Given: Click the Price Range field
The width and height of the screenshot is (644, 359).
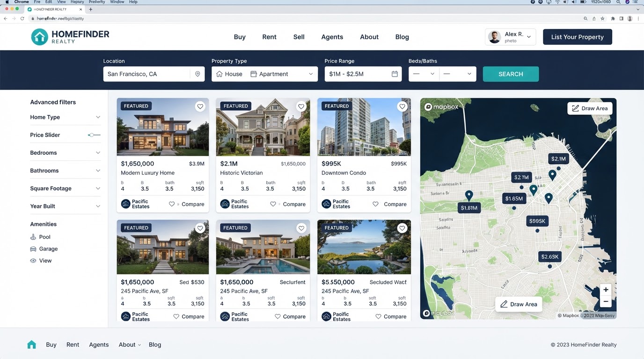Looking at the screenshot, I should [x=363, y=74].
